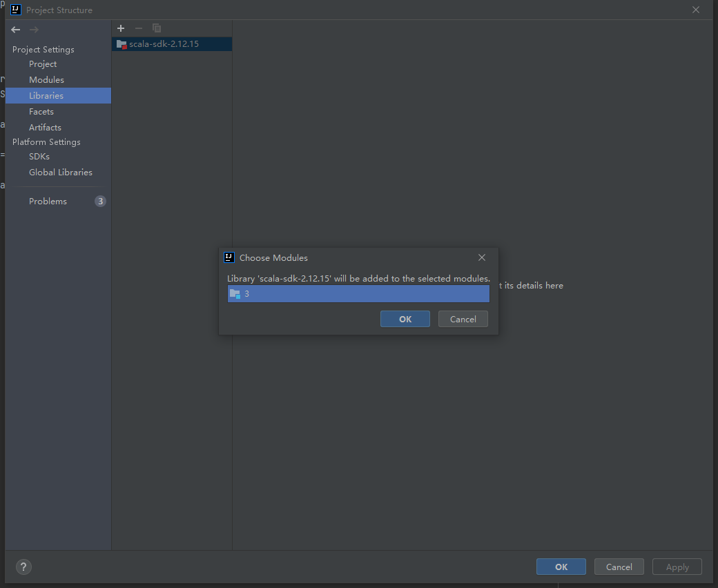The image size is (718, 588).
Task: Add a new project library with plus icon
Action: click(121, 28)
